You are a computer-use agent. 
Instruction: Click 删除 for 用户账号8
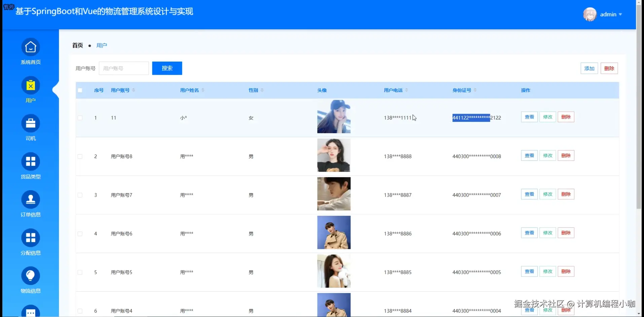tap(566, 156)
